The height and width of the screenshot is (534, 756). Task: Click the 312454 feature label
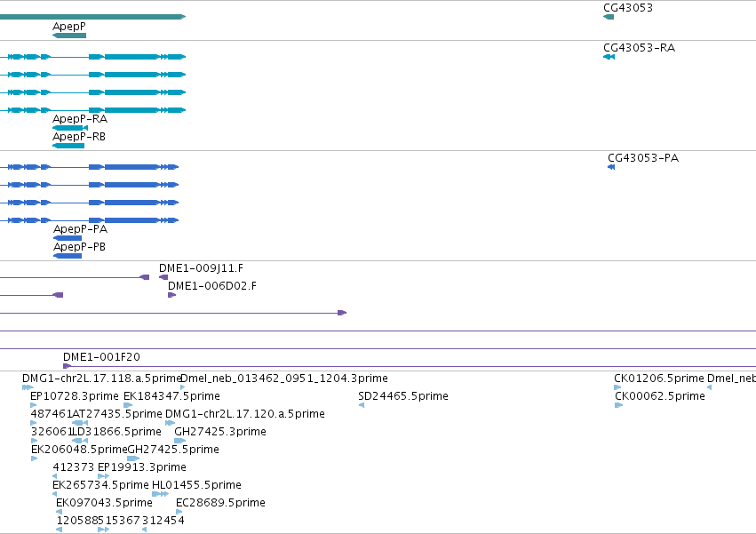(163, 521)
